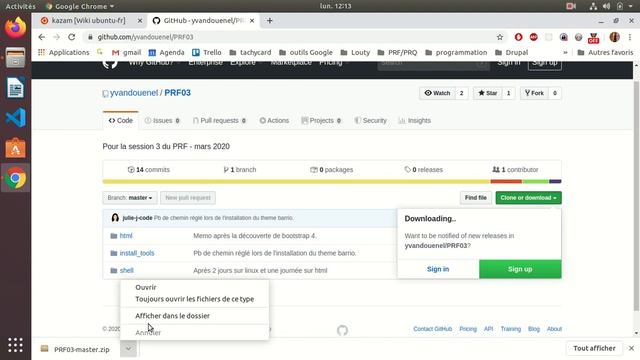This screenshot has width=640, height=360.
Task: Open the Drupal bookmarks folder
Action: (511, 52)
